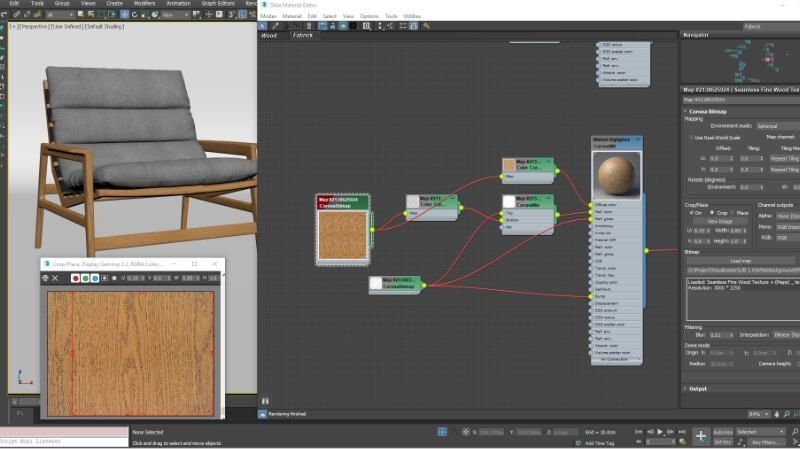Screen dimensions: 800x450
Task: Open the Options menu in Slate Material Editor
Action: tap(369, 16)
